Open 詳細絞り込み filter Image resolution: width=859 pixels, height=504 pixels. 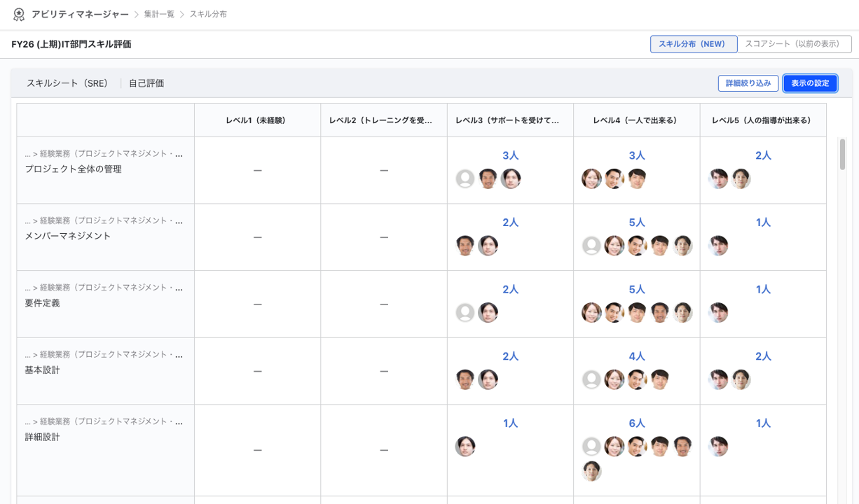pos(748,83)
